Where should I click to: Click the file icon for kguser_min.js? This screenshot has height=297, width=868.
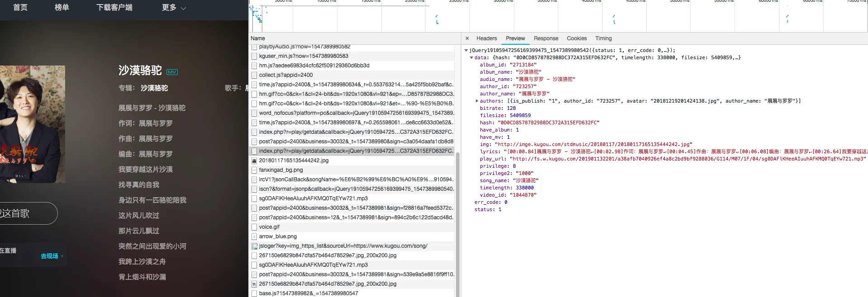[x=254, y=56]
